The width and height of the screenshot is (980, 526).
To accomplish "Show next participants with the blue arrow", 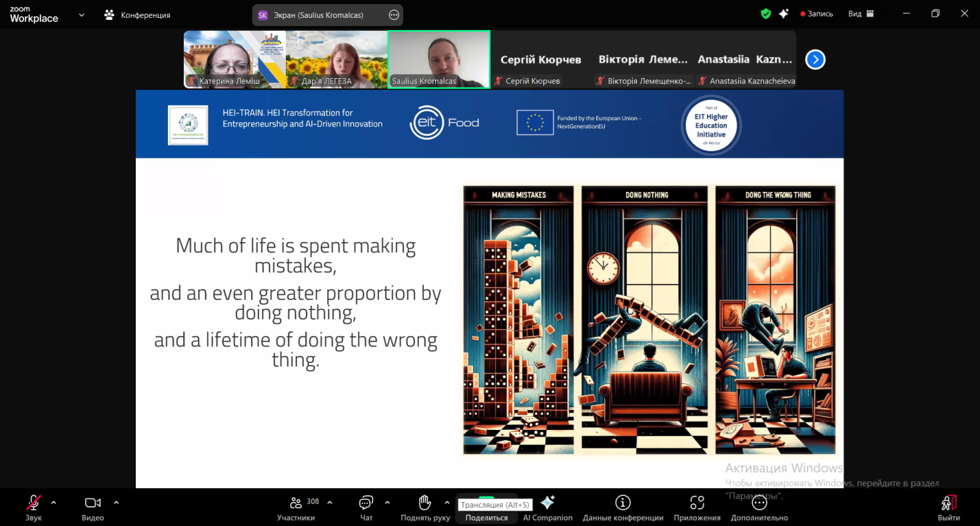I will point(815,60).
